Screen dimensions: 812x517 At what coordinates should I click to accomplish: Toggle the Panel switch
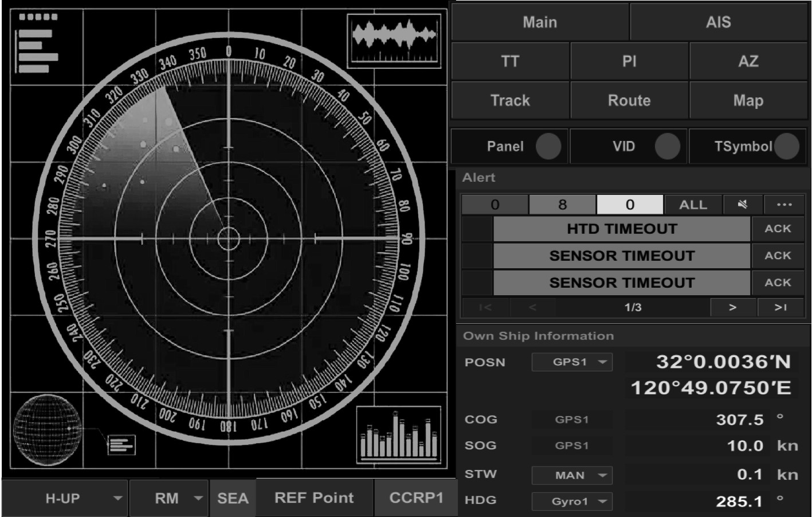pos(548,146)
